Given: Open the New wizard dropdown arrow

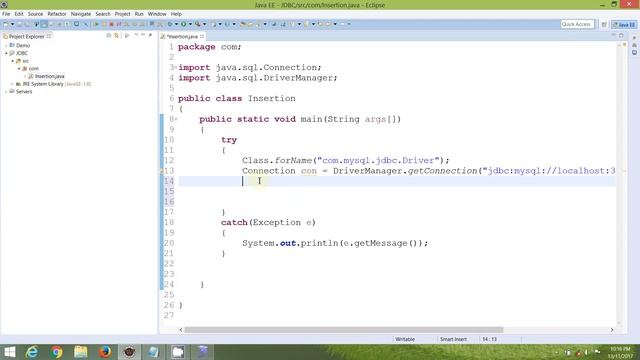Looking at the screenshot, I should 12,24.
